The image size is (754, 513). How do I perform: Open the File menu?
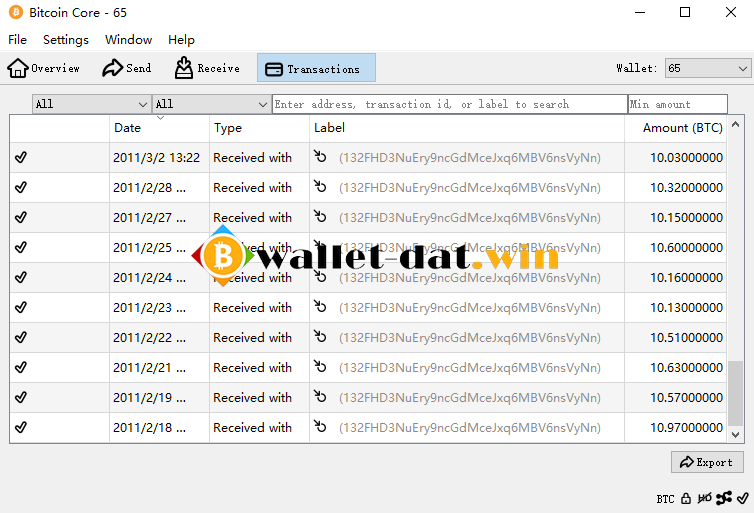(x=17, y=40)
